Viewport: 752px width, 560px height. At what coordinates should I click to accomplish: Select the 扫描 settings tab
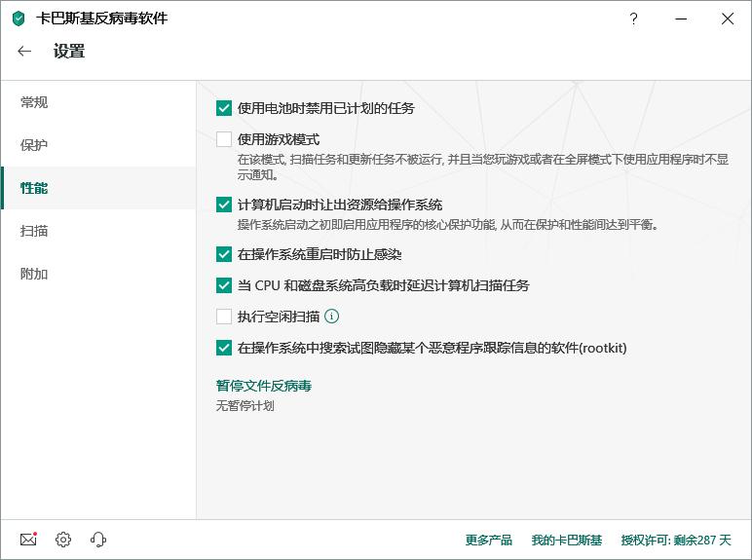(98, 231)
